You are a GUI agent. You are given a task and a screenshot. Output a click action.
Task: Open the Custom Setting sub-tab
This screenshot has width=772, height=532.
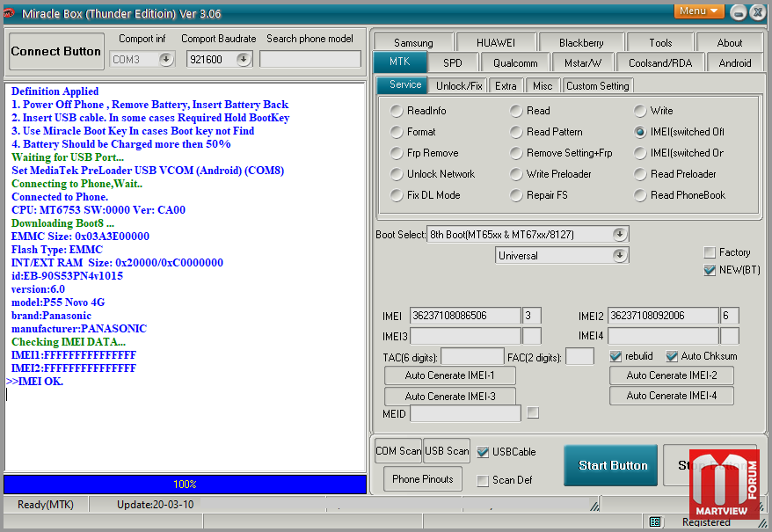tap(597, 85)
